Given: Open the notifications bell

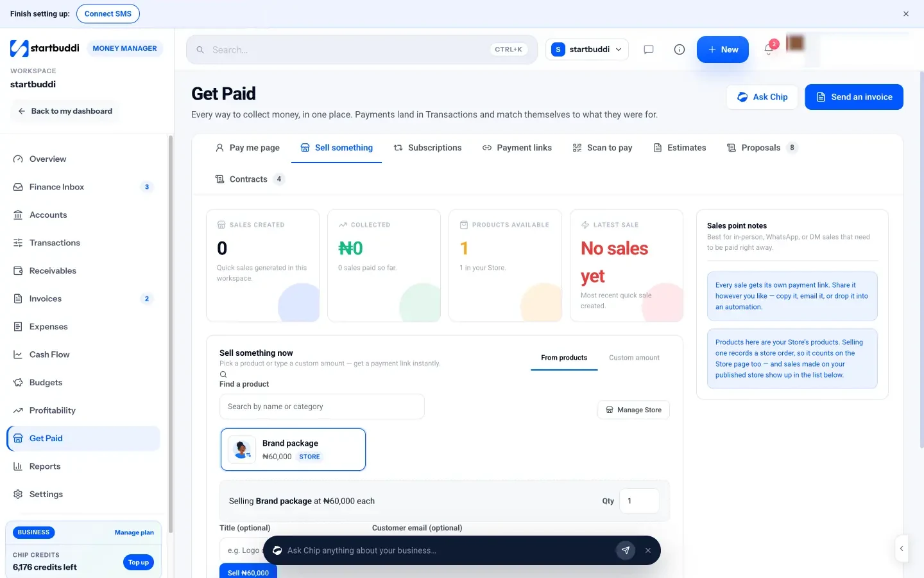Looking at the screenshot, I should click(x=769, y=49).
